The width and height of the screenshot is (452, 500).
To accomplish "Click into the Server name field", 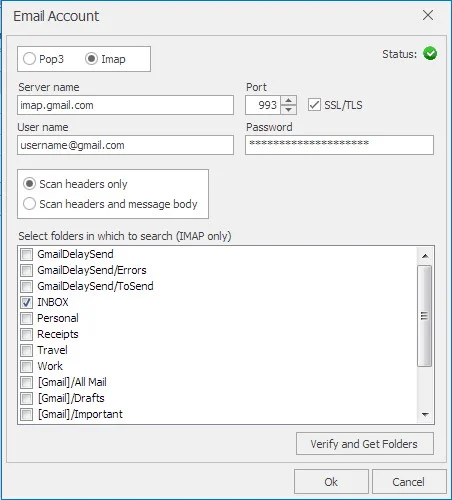I will pos(125,105).
